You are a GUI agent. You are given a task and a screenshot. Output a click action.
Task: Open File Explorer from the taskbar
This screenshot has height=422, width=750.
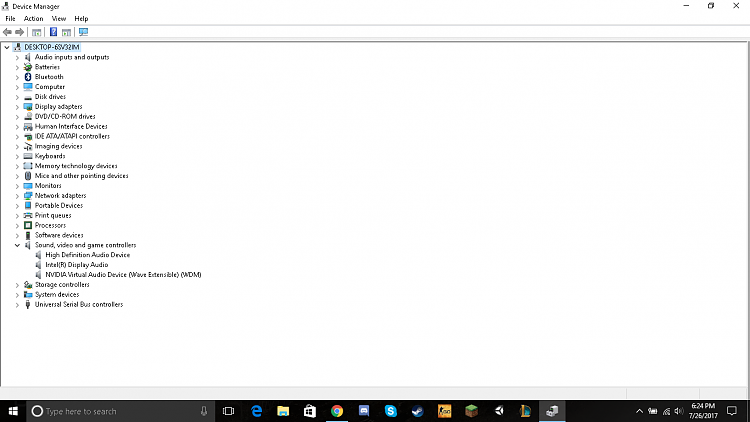pyautogui.click(x=283, y=411)
